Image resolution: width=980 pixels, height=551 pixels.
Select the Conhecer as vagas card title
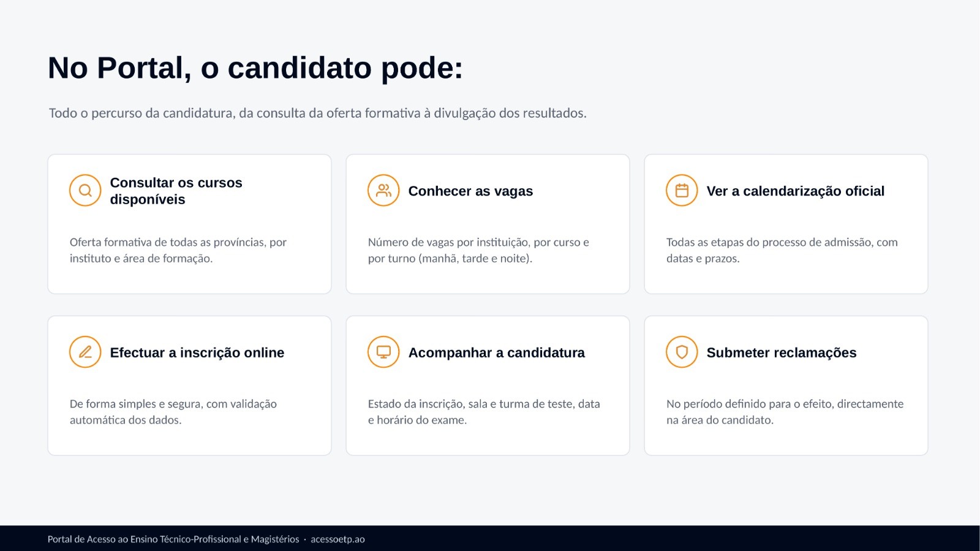coord(470,191)
